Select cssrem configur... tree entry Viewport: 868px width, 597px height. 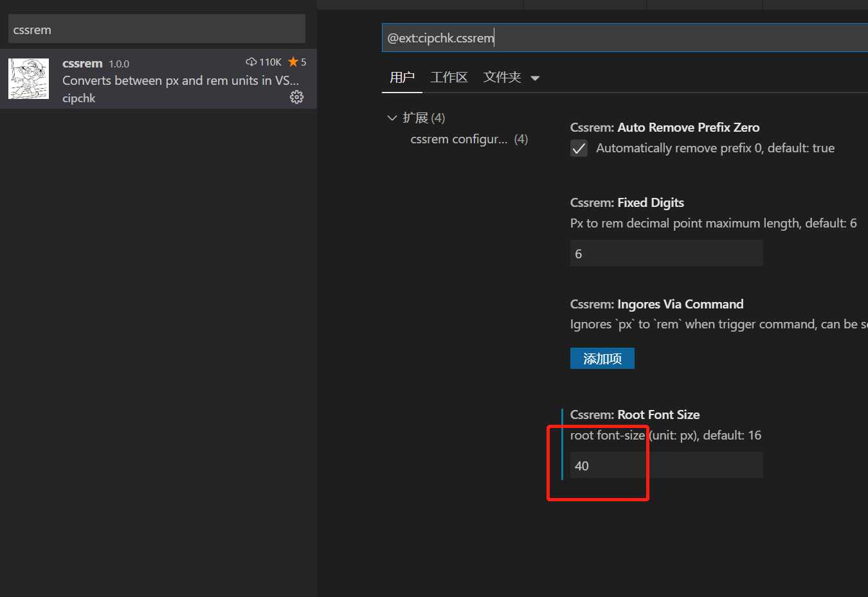coord(469,139)
